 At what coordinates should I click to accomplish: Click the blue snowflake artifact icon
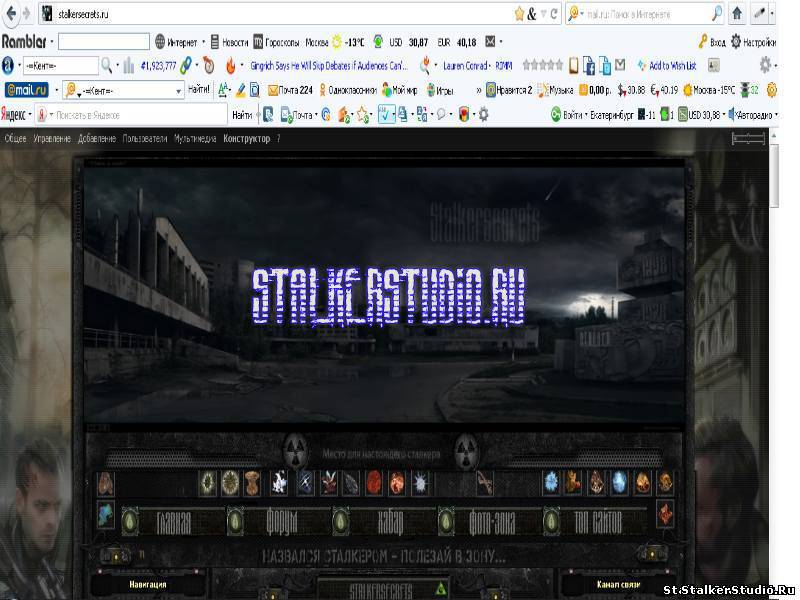tap(551, 482)
